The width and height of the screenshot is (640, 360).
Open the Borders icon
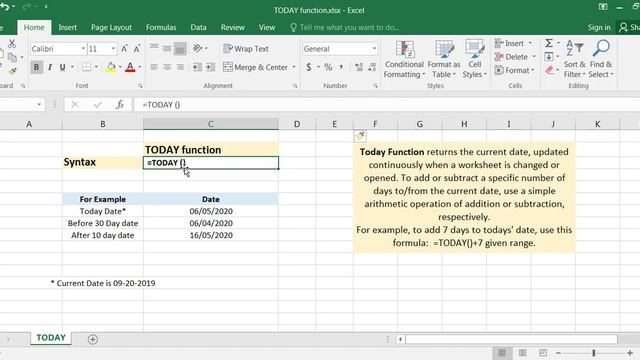tap(87, 67)
